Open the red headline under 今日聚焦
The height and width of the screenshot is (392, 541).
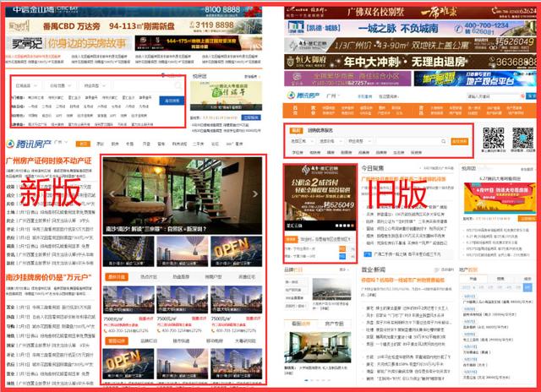click(x=403, y=179)
